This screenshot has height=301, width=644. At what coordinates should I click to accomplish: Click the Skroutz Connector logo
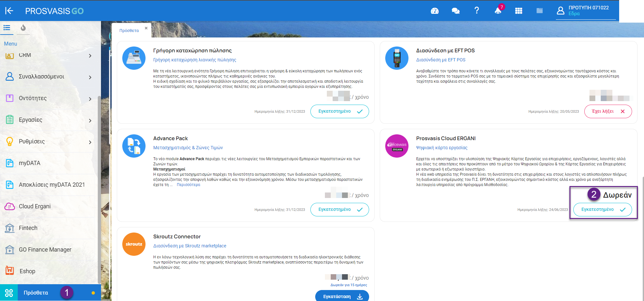coord(134,244)
